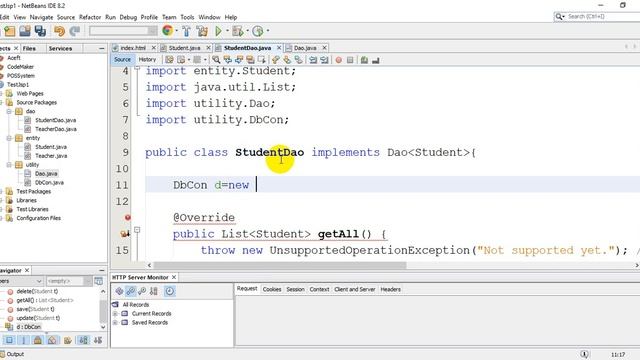Viewport: 640px width, 360px height.
Task: Click the Uncomment icon in editor toolbar
Action: 376,60
